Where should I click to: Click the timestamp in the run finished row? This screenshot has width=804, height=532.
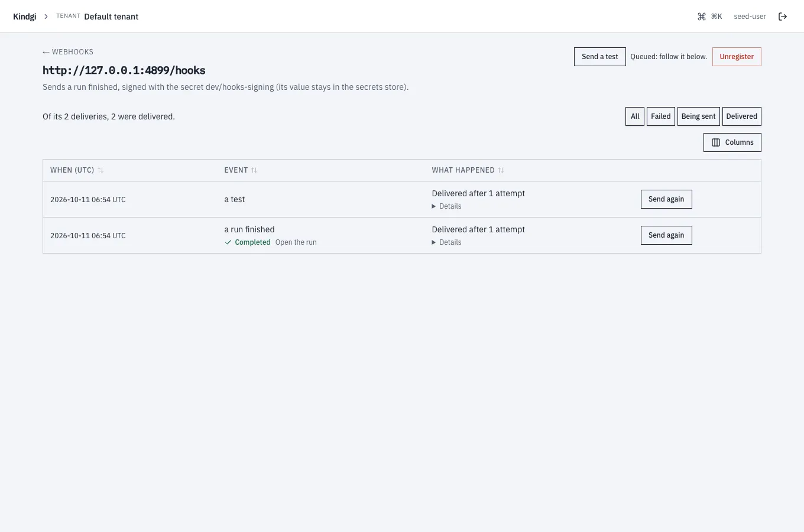click(88, 236)
